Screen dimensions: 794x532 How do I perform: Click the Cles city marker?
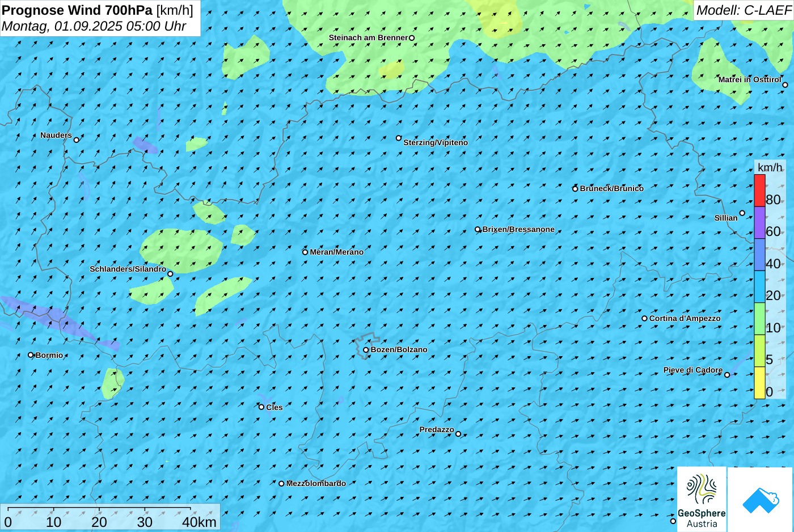click(261, 407)
